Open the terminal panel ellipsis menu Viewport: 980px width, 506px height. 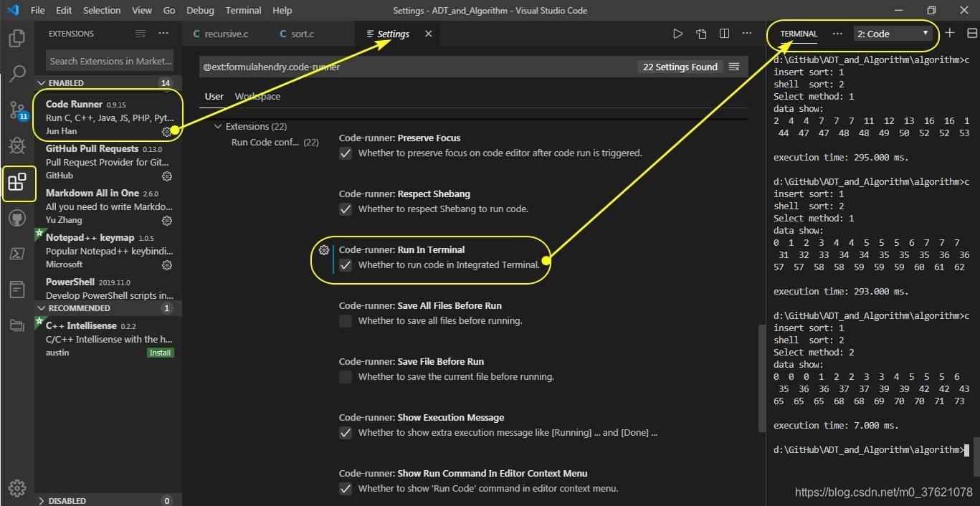(x=837, y=34)
